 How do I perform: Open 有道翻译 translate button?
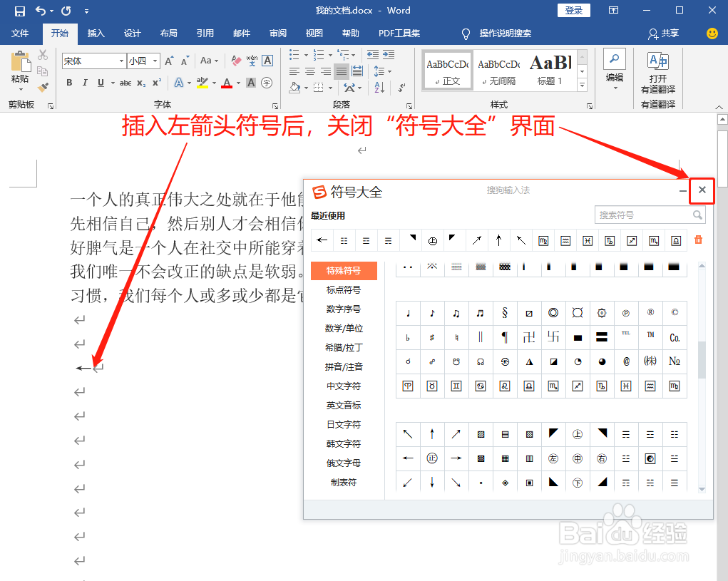pyautogui.click(x=658, y=73)
